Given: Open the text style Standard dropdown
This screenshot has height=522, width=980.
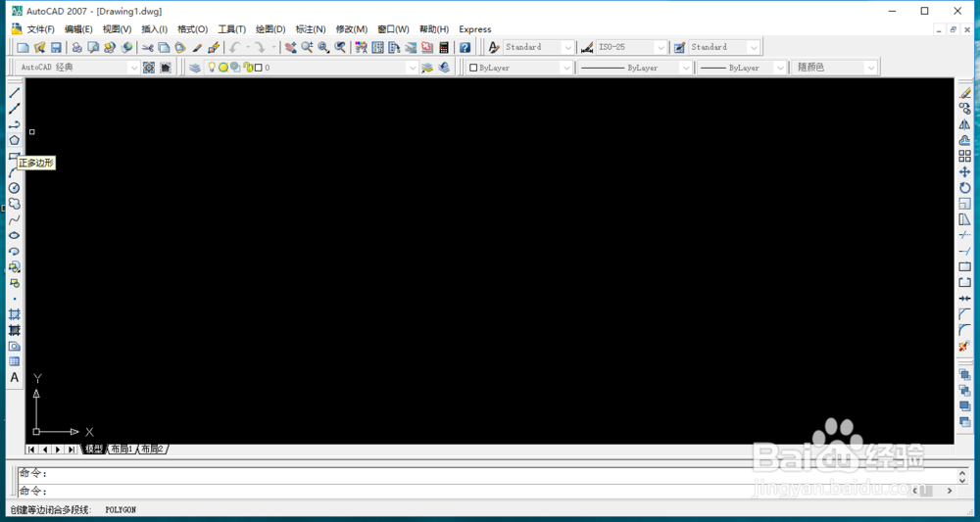Looking at the screenshot, I should pyautogui.click(x=567, y=47).
